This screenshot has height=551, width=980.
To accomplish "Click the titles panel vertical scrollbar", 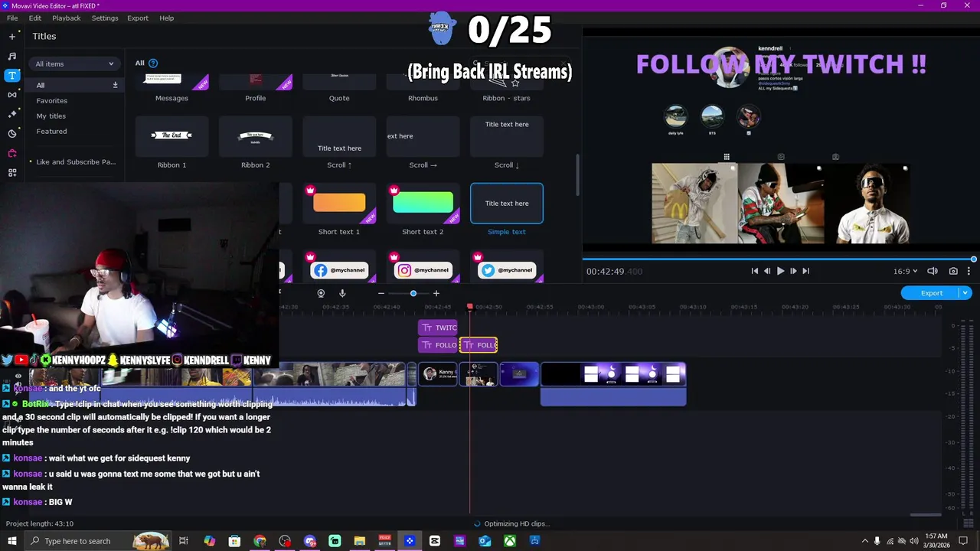I will (577, 174).
